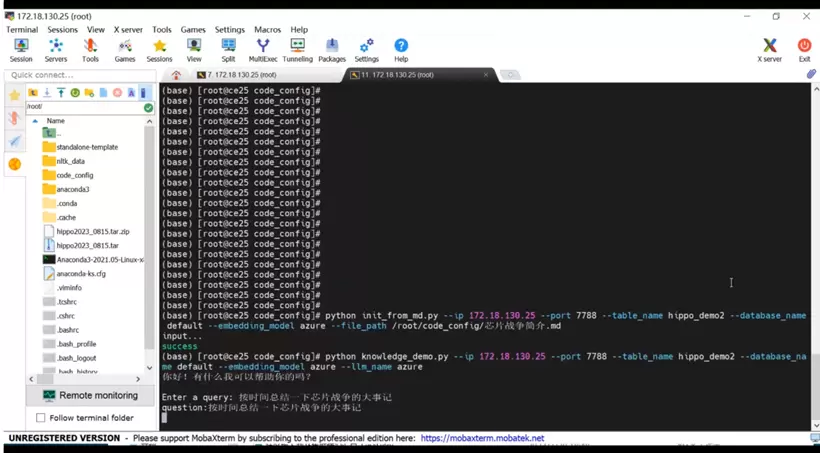This screenshot has width=820, height=453.
Task: Click the Name column sort header
Action: pos(56,120)
